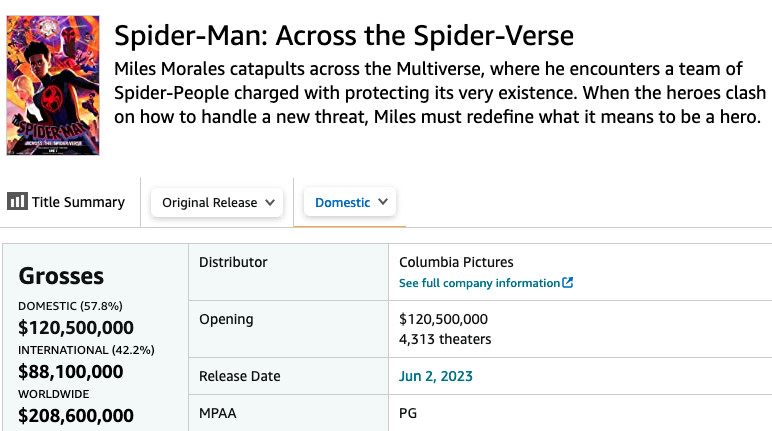The height and width of the screenshot is (431, 772).
Task: Click the Spider-Man: Across the Spider-Verse title heading
Action: (x=344, y=36)
